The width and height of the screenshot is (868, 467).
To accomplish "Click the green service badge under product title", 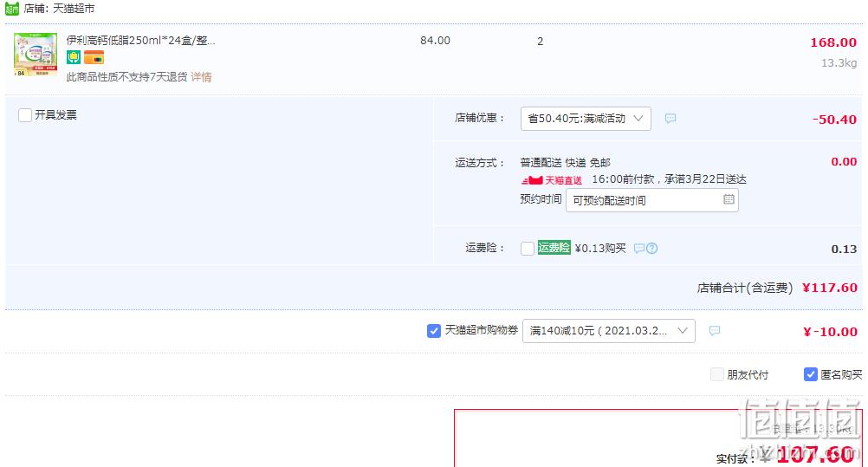I will (x=74, y=57).
